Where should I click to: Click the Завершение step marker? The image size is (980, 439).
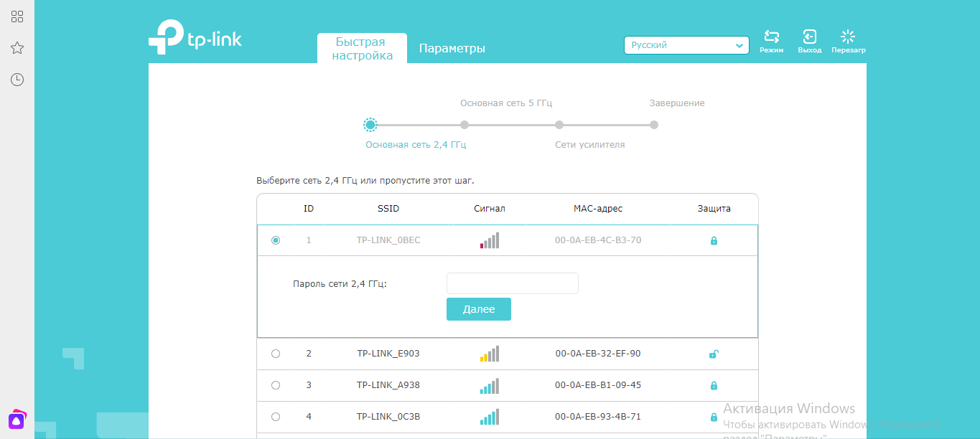point(654,125)
